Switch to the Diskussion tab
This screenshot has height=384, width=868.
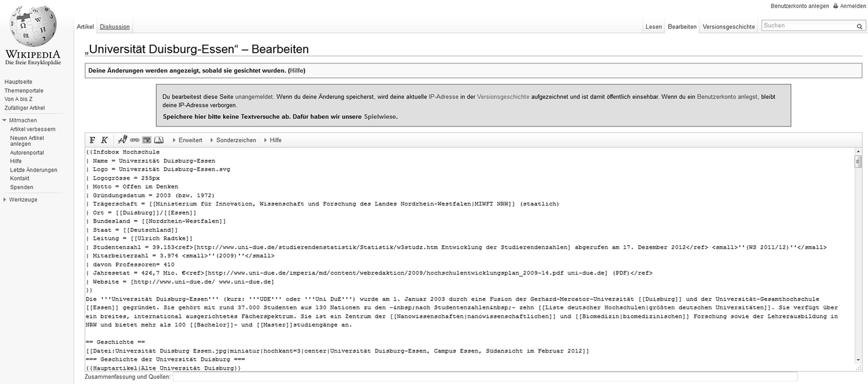[114, 27]
